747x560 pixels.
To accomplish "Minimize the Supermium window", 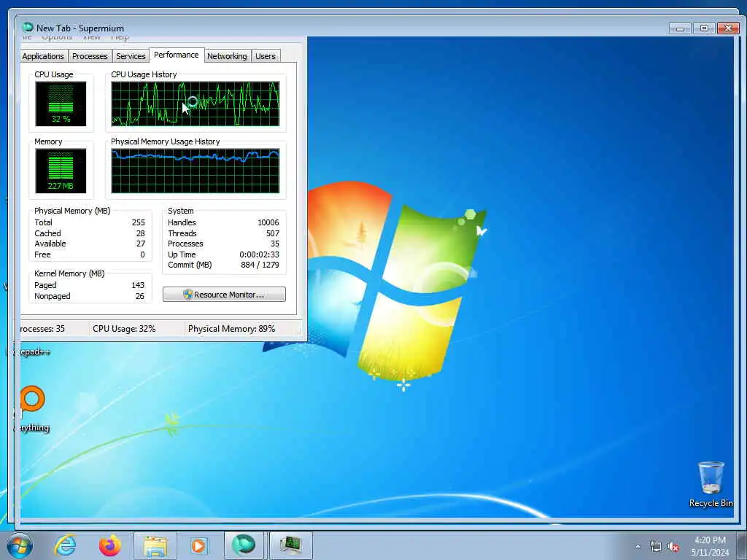I will click(680, 28).
